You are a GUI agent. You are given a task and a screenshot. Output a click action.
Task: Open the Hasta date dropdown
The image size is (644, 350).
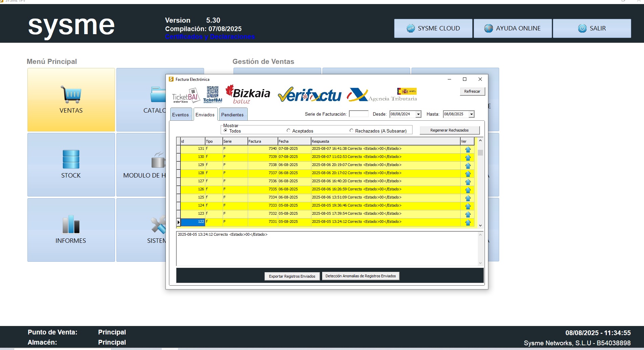[471, 114]
